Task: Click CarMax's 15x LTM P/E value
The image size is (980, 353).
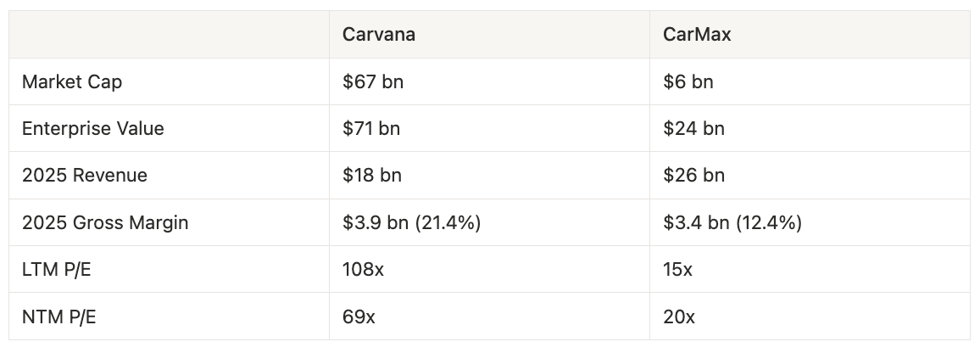Action: click(677, 270)
